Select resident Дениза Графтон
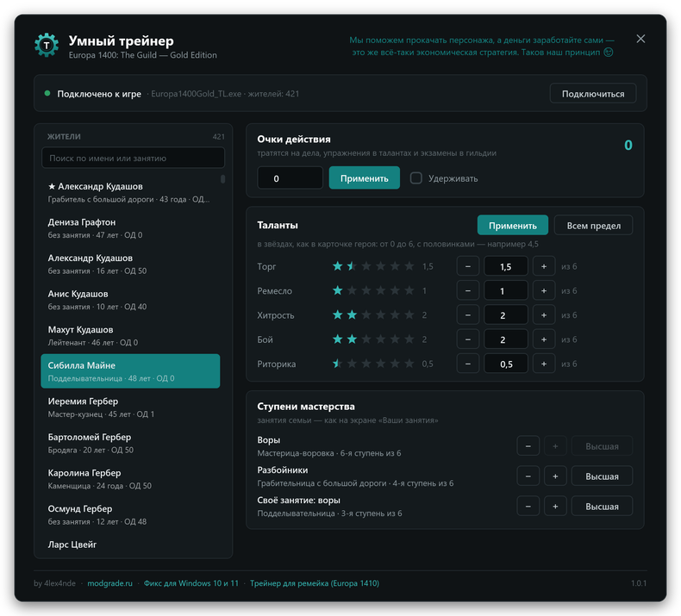Viewport: 681px width, 616px height. 130,228
